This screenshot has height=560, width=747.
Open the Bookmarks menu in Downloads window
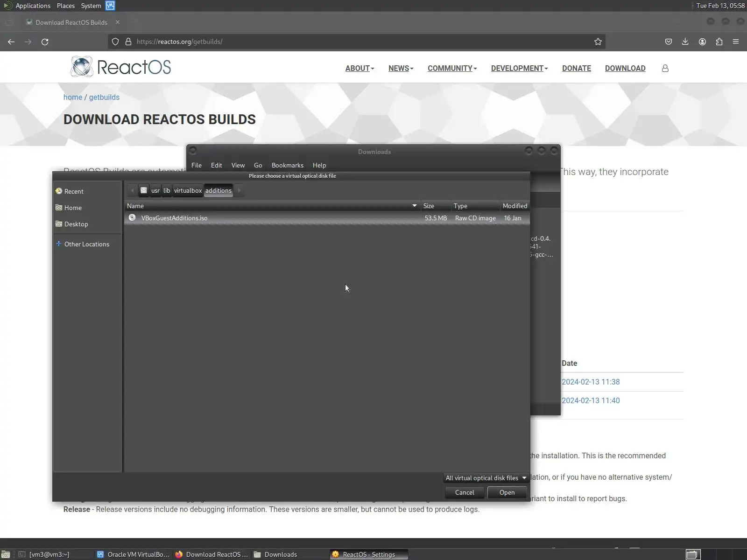click(288, 165)
